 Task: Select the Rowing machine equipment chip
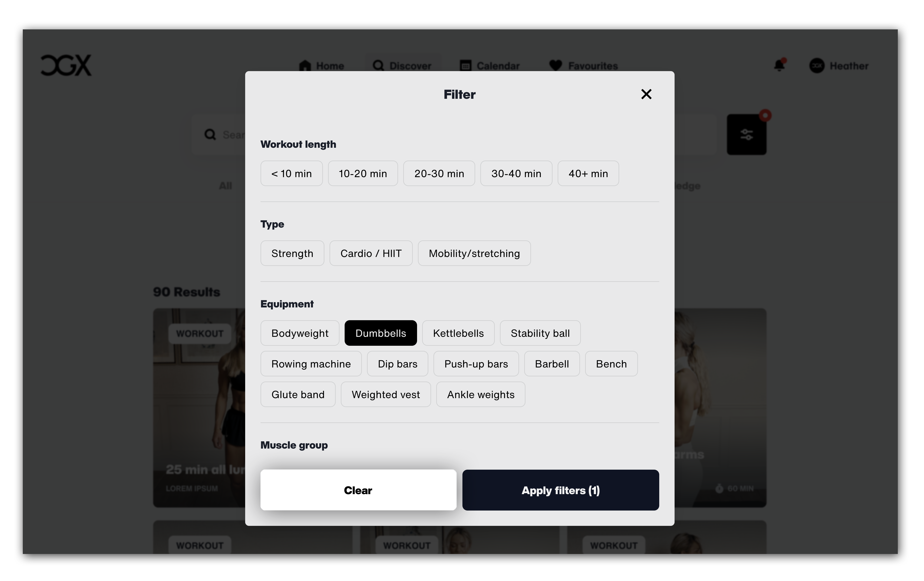tap(311, 364)
